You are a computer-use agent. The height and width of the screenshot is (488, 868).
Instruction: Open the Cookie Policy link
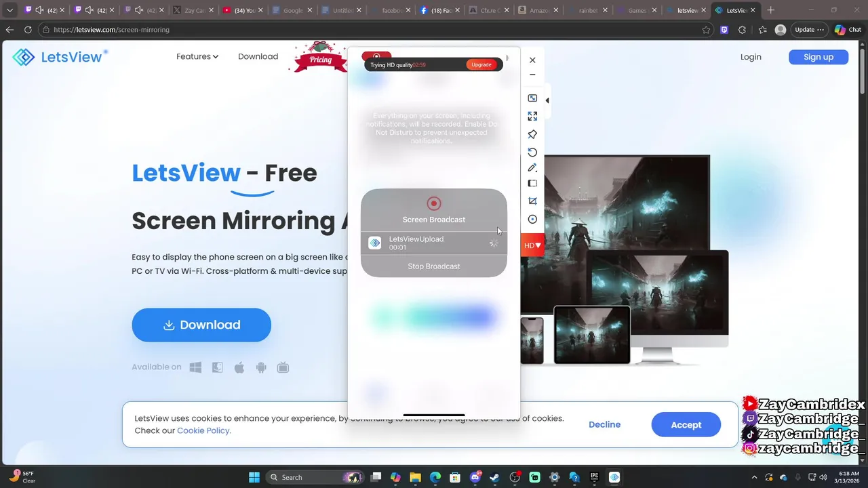click(x=204, y=430)
